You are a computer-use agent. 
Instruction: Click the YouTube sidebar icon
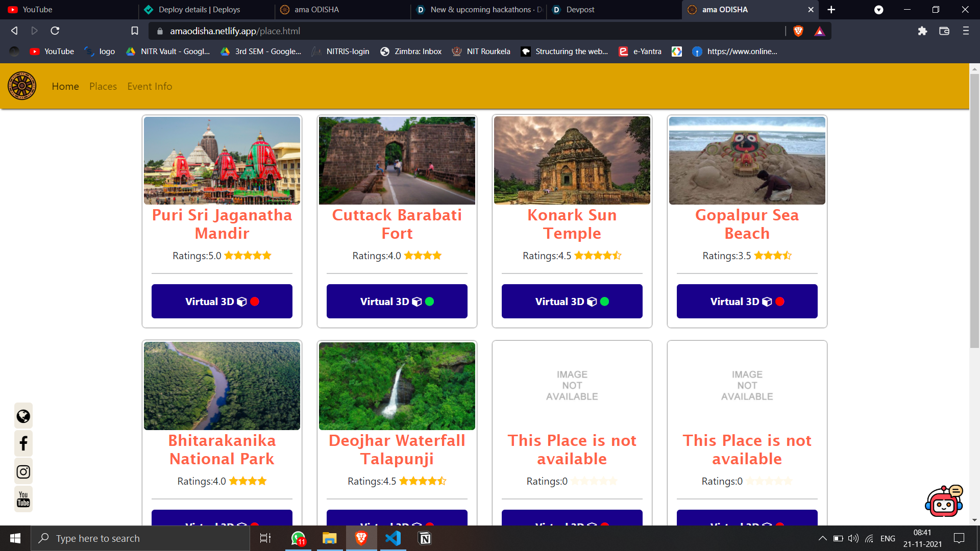23,499
